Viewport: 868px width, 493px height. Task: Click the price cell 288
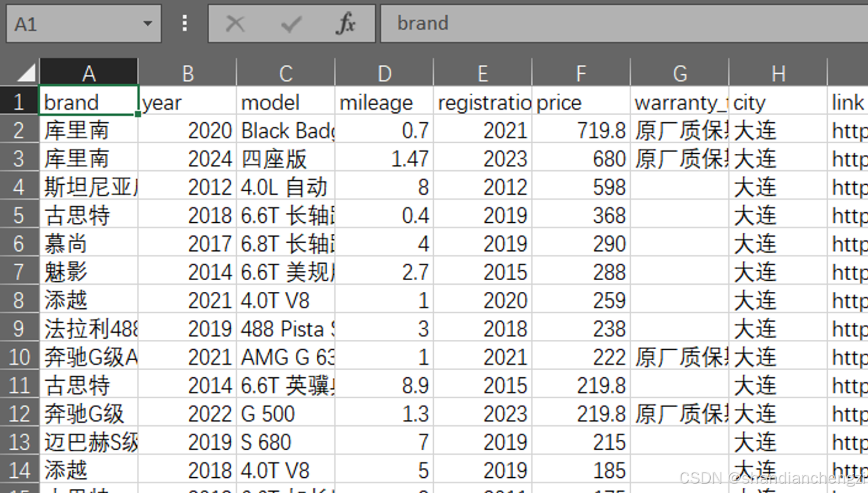(x=581, y=272)
